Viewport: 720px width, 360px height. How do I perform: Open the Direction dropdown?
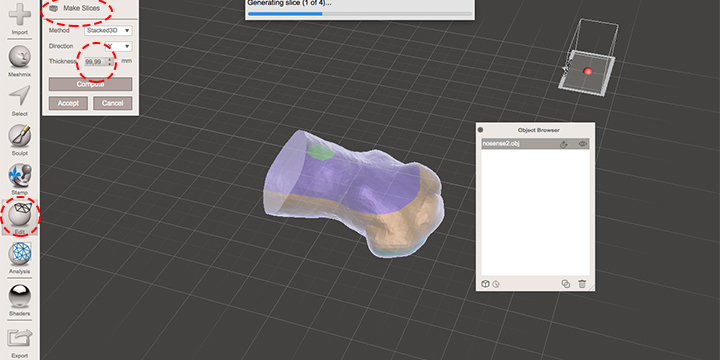[118, 46]
